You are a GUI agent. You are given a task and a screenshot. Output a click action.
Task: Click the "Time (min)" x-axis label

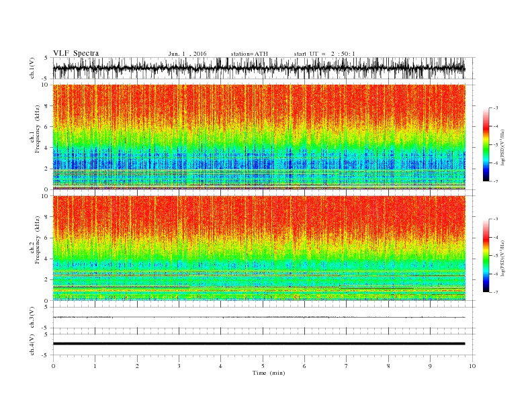[x=269, y=373]
